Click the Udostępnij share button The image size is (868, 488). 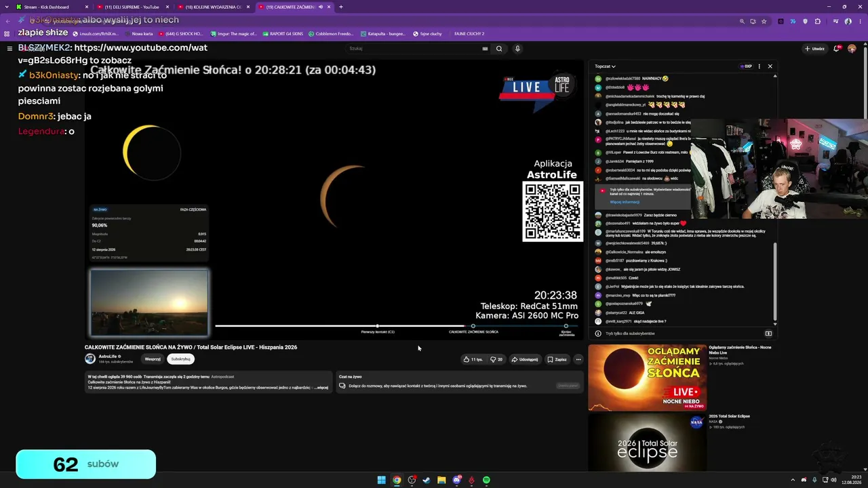pos(525,359)
